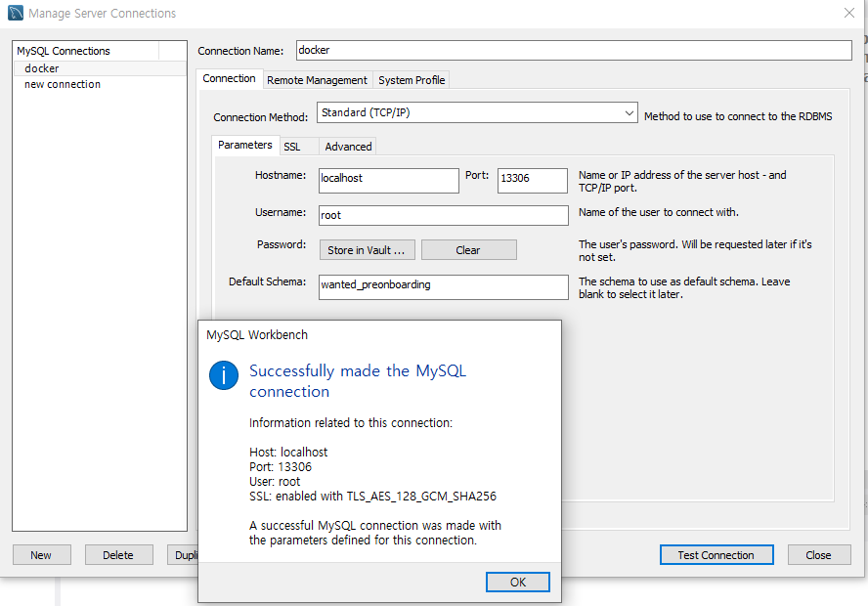Click into the Username field

[444, 215]
